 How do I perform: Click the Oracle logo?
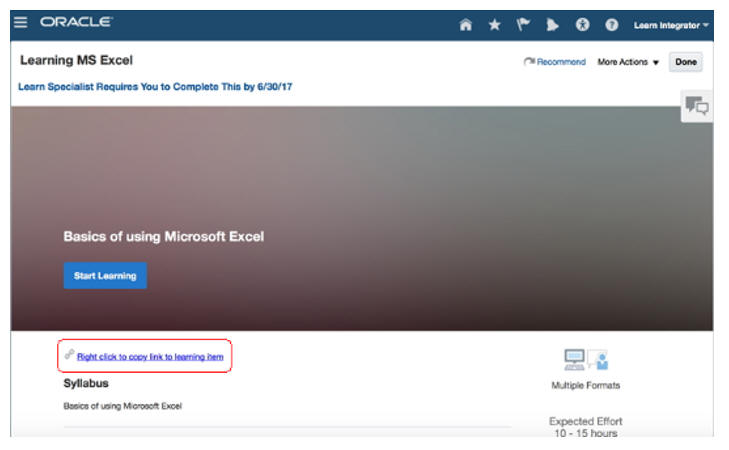[x=76, y=22]
